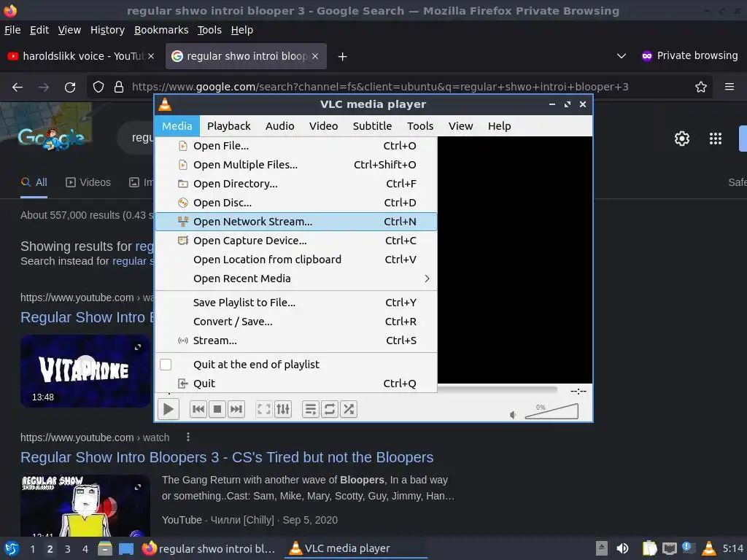This screenshot has height=560, width=747.
Task: Go back in Firefox
Action: tap(18, 87)
